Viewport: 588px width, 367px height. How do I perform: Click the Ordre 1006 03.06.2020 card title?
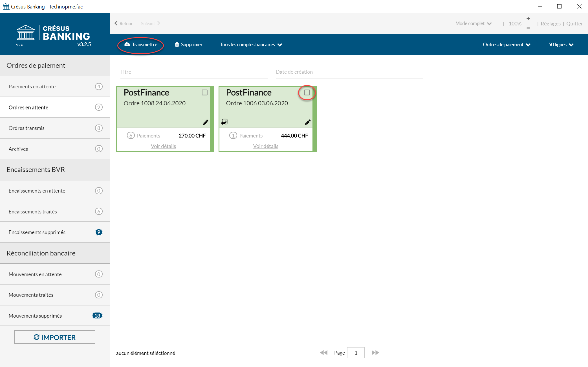[257, 103]
